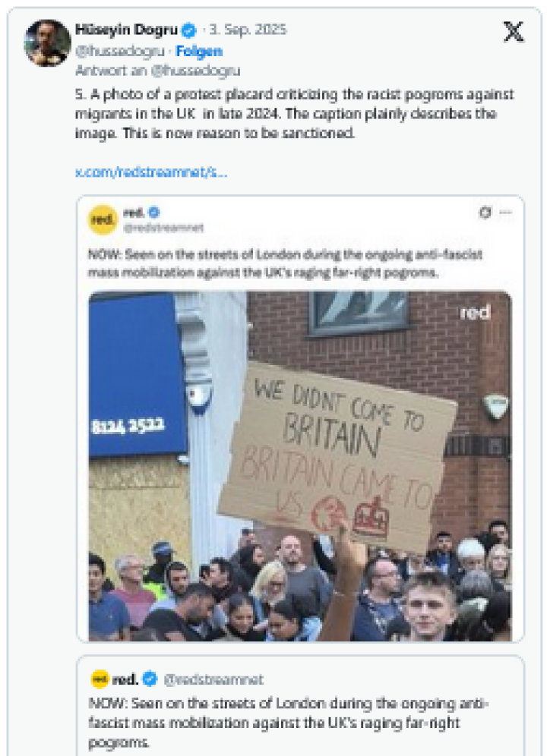Click the small red. logo in bottom card
Image resolution: width=547 pixels, height=756 pixels.
click(x=100, y=679)
